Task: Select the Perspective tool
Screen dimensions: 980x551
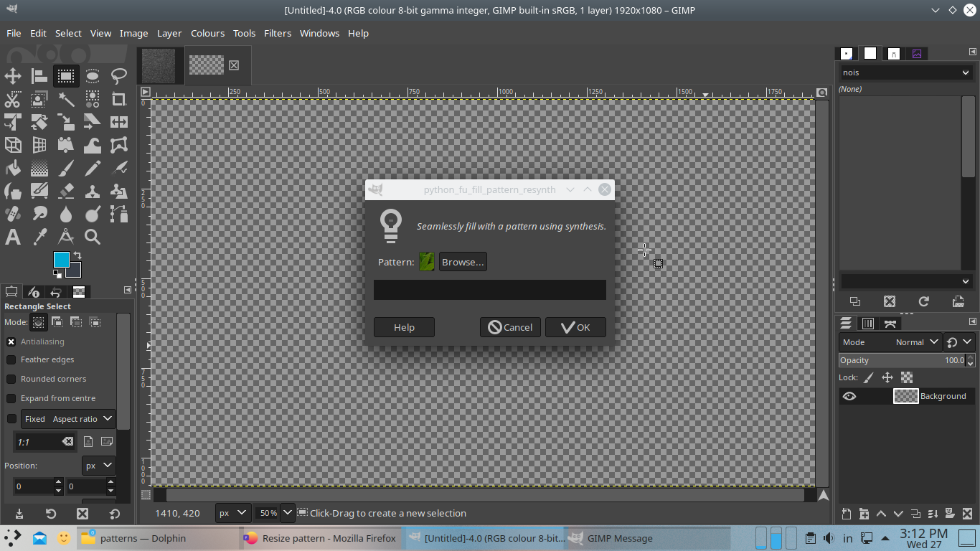Action: coord(39,145)
